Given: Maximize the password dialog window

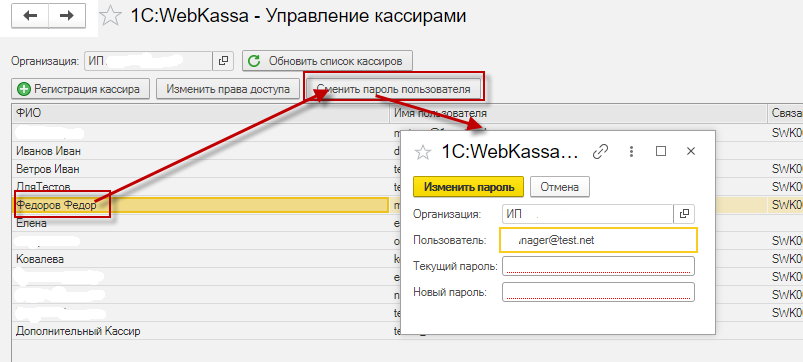Looking at the screenshot, I should pos(661,151).
